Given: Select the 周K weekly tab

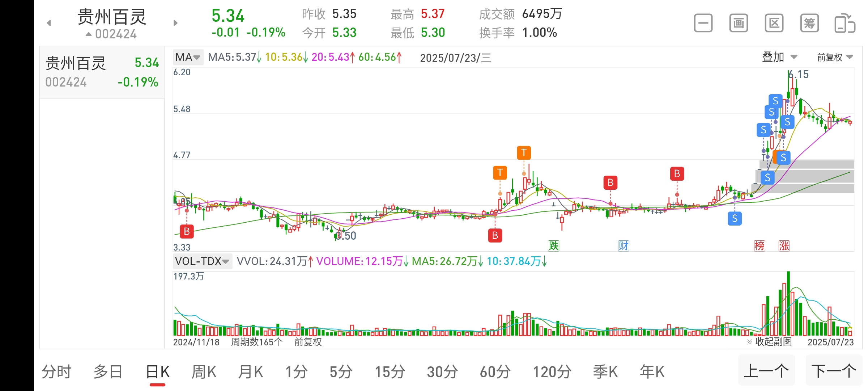Looking at the screenshot, I should point(204,372).
